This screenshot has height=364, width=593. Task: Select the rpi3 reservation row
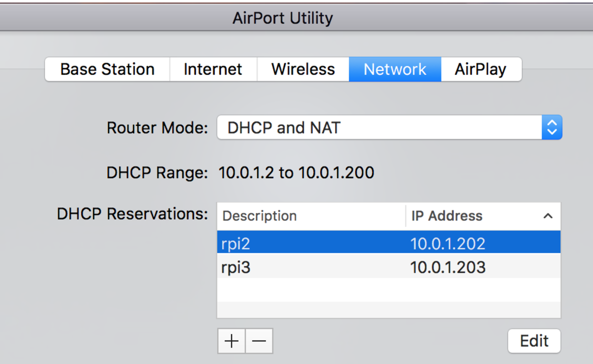[x=389, y=266]
